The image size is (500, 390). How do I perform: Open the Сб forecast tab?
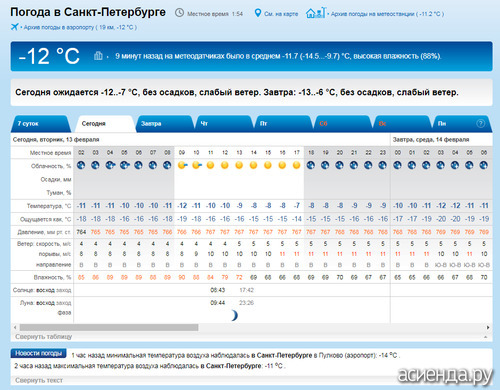(x=342, y=124)
